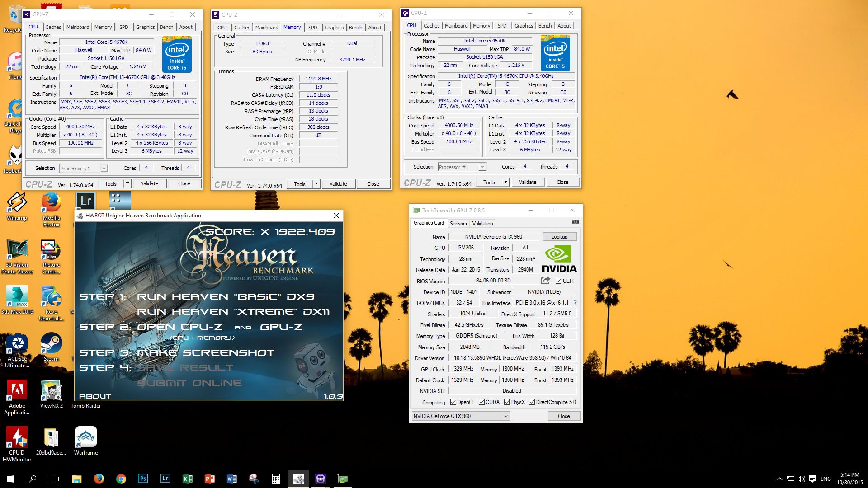Click the Bus Interface question mark icon
Viewport: 868px width, 488px height.
click(575, 303)
